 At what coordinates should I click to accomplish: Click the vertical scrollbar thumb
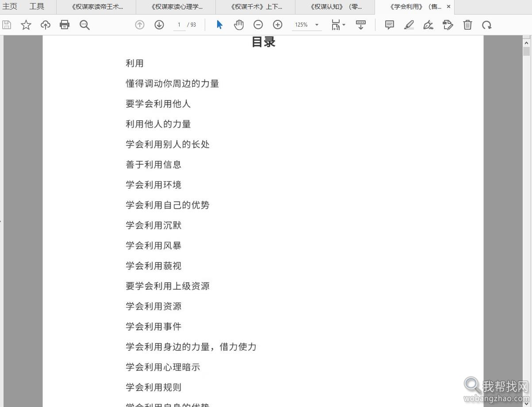click(x=526, y=51)
